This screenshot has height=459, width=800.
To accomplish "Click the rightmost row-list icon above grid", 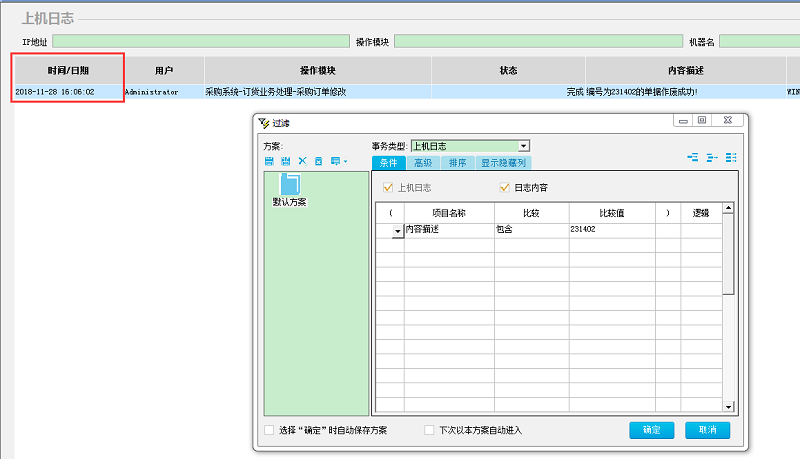I will click(731, 157).
